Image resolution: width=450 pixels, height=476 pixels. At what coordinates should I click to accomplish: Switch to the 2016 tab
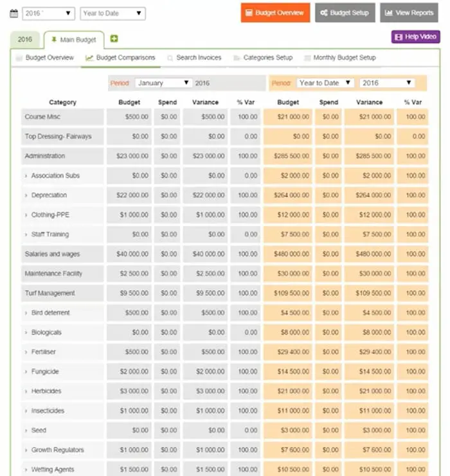point(25,39)
